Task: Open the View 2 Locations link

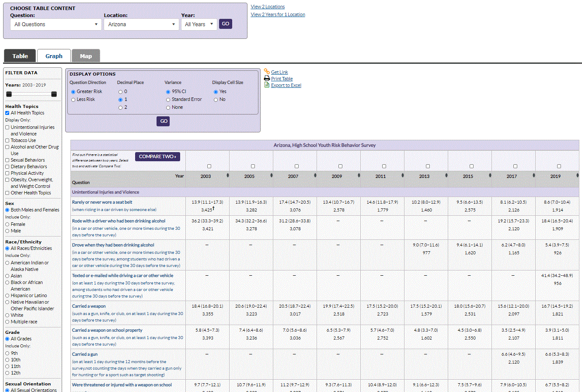Action: 268,7
